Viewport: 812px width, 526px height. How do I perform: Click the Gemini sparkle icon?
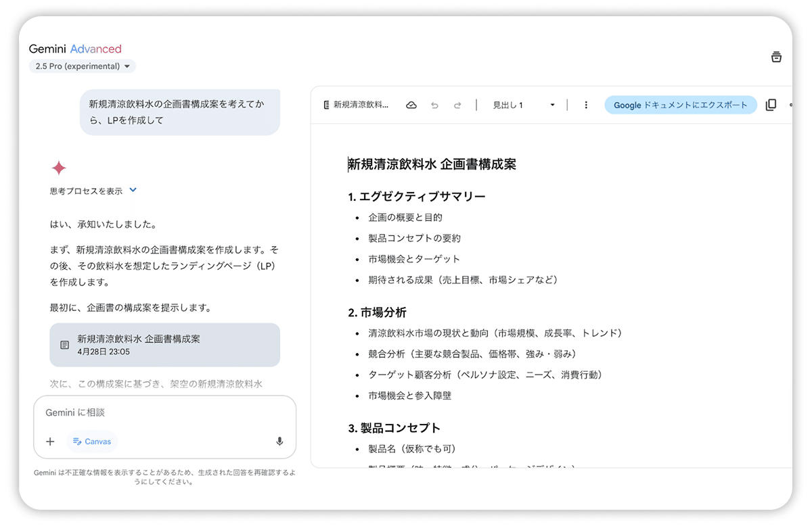tap(59, 168)
